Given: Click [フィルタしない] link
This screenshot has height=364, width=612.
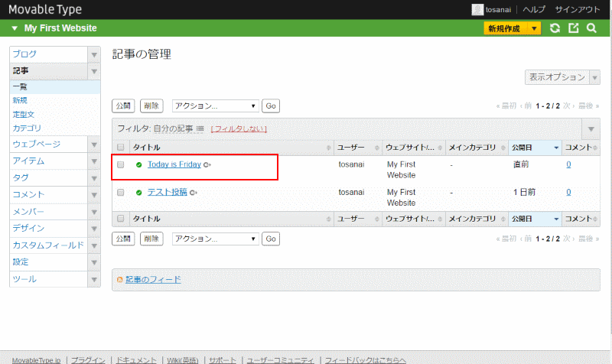Looking at the screenshot, I should coord(239,128).
